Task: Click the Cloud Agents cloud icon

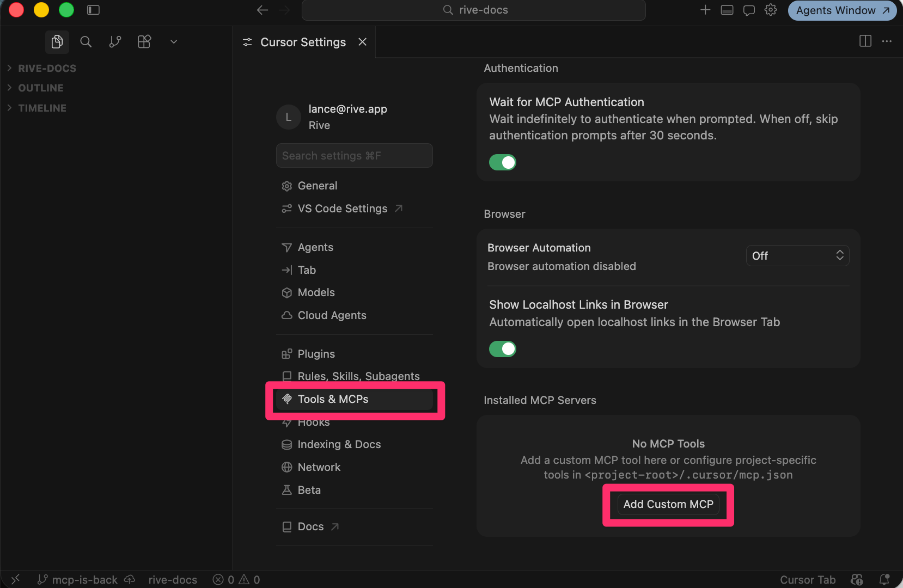Action: click(287, 315)
